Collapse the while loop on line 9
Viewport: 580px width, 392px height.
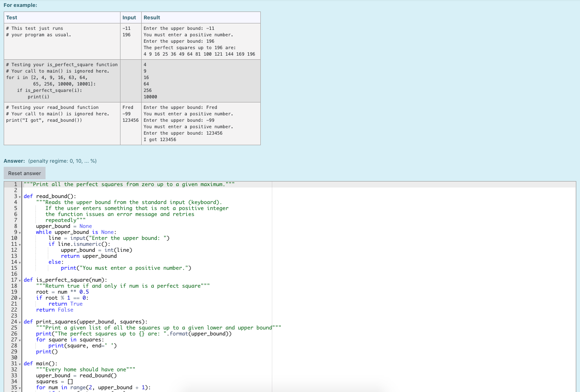[21, 232]
